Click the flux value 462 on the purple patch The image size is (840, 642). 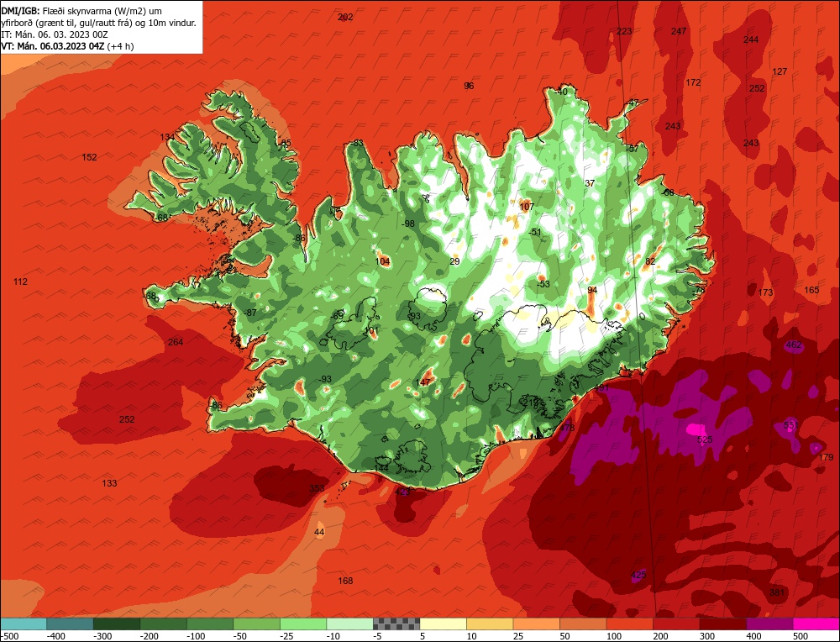click(x=794, y=345)
